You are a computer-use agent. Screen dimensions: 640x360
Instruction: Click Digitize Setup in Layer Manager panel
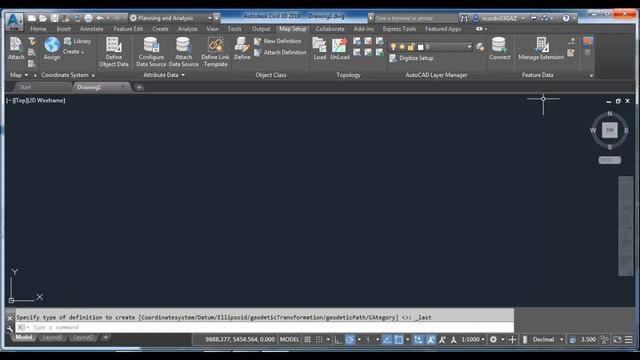(x=411, y=58)
